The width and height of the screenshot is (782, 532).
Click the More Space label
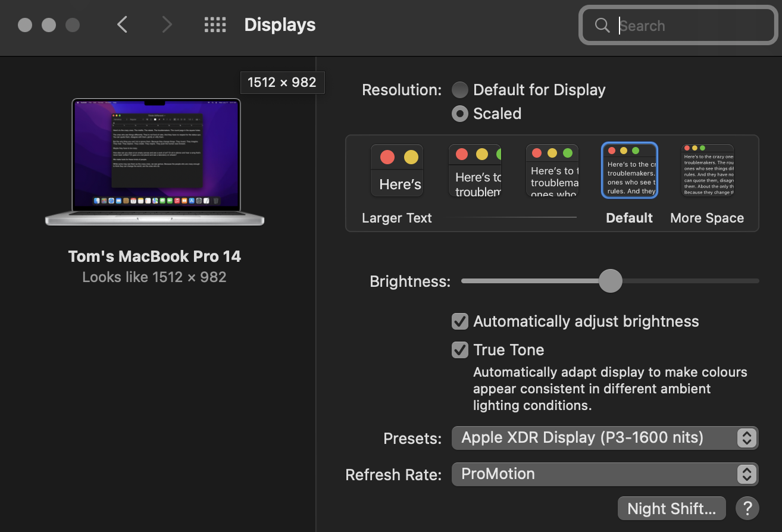click(x=707, y=218)
